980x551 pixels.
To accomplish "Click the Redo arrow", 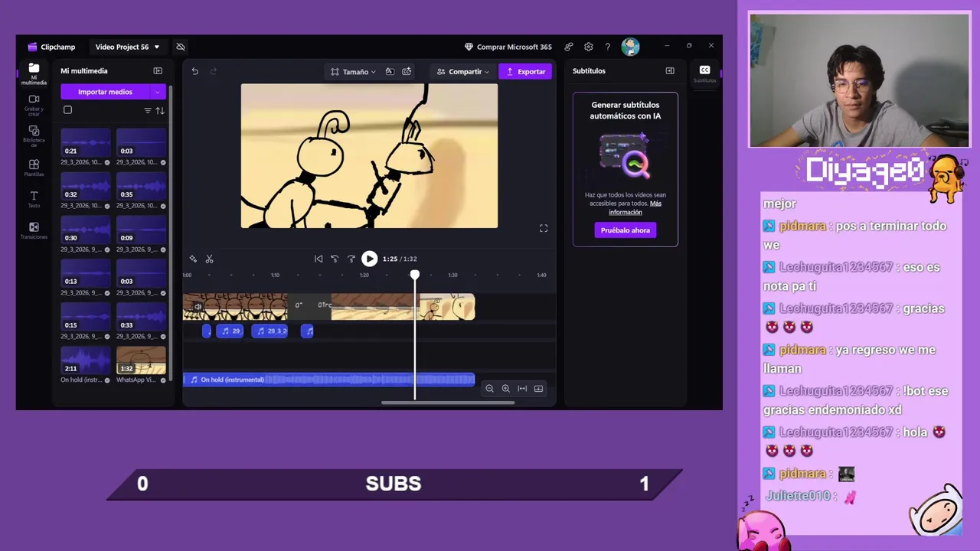I will [214, 71].
